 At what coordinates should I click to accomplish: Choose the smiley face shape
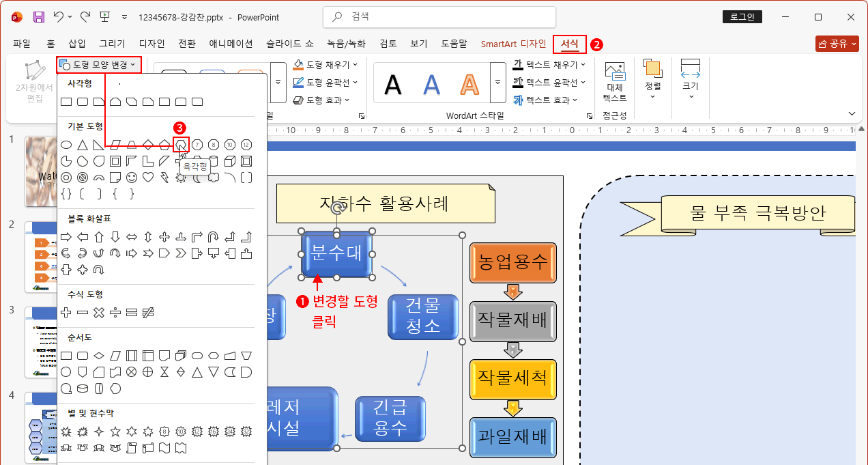[132, 177]
